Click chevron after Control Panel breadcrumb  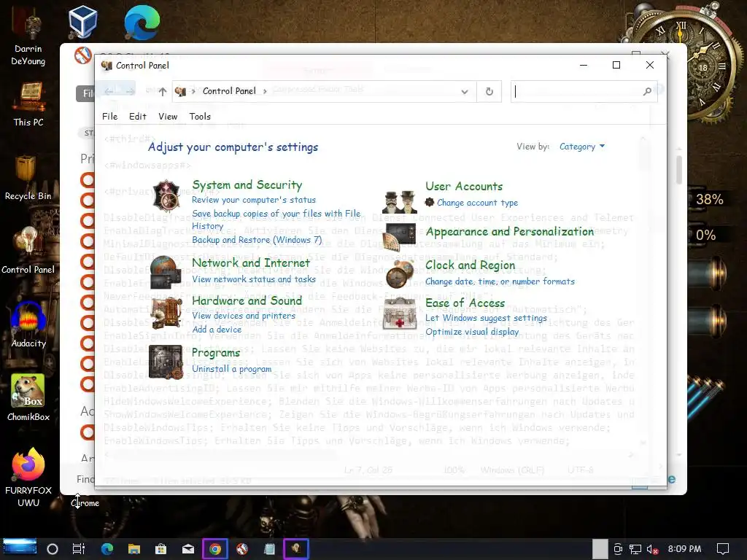pos(265,91)
